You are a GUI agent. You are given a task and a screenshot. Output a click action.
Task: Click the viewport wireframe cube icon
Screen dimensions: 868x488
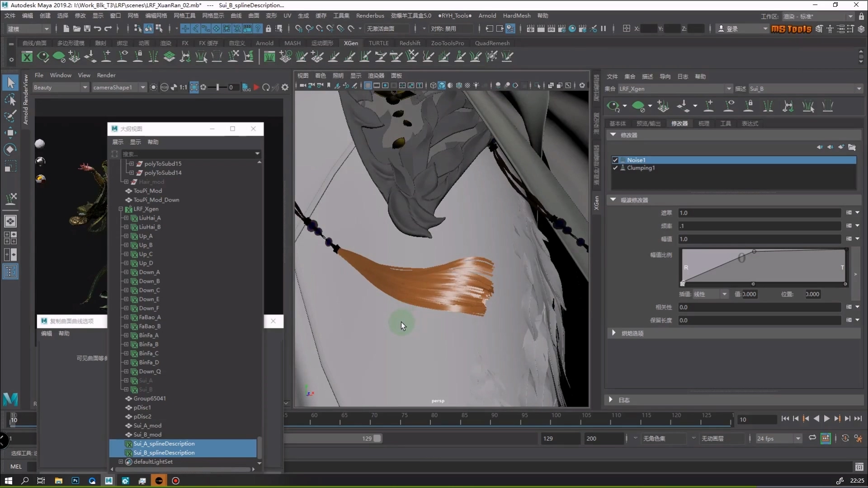click(433, 85)
